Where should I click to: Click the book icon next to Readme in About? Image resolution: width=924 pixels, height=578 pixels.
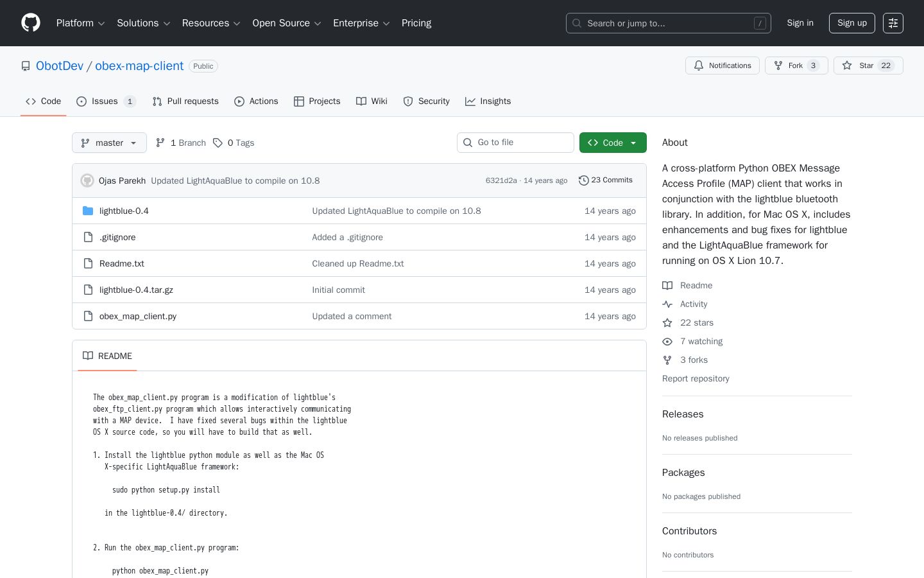[x=667, y=285]
